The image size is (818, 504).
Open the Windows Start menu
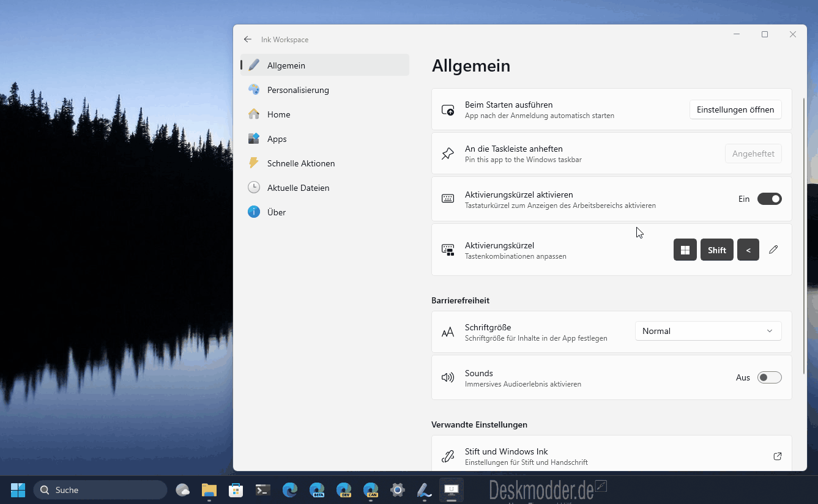18,490
